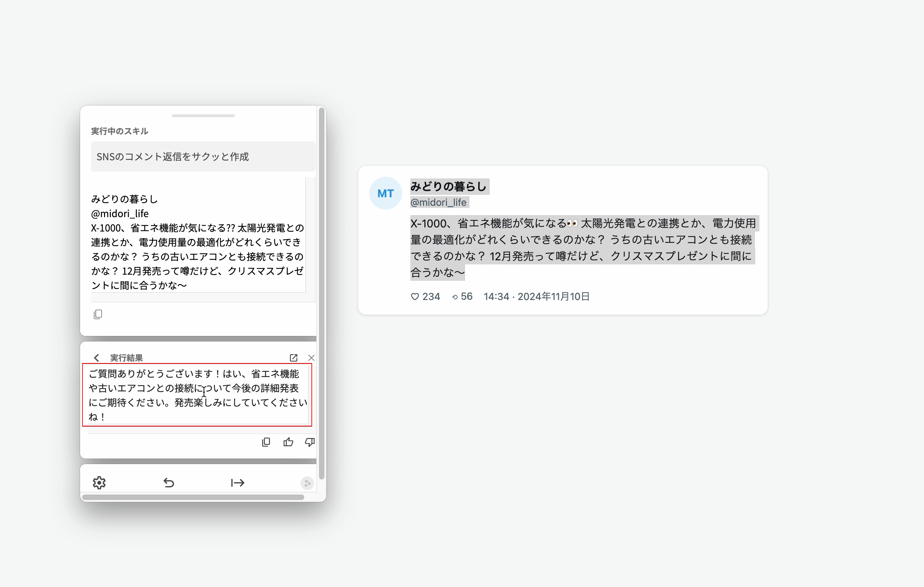Viewport: 924px width, 587px height.
Task: Click the panel's horizontal scrollbar
Action: pos(193,497)
